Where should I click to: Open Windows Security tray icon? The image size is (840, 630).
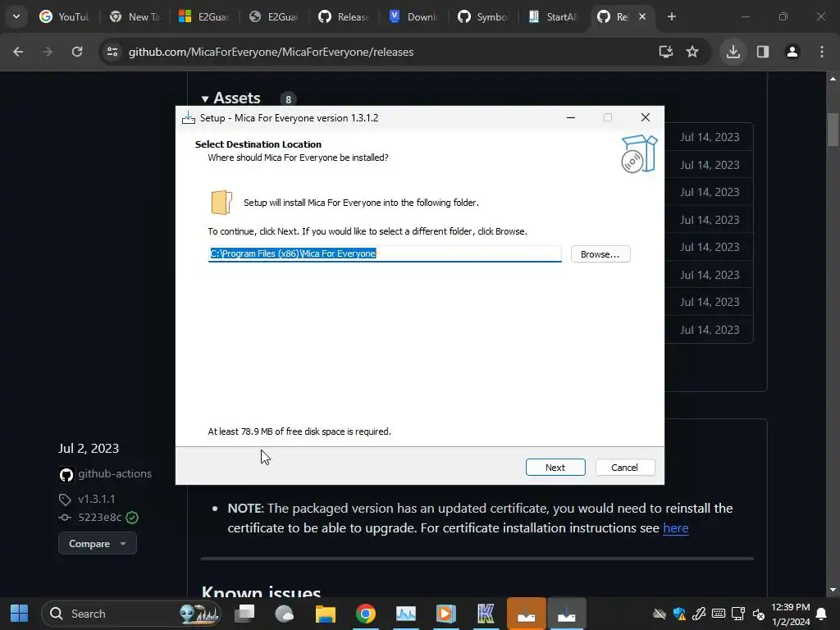click(x=679, y=614)
